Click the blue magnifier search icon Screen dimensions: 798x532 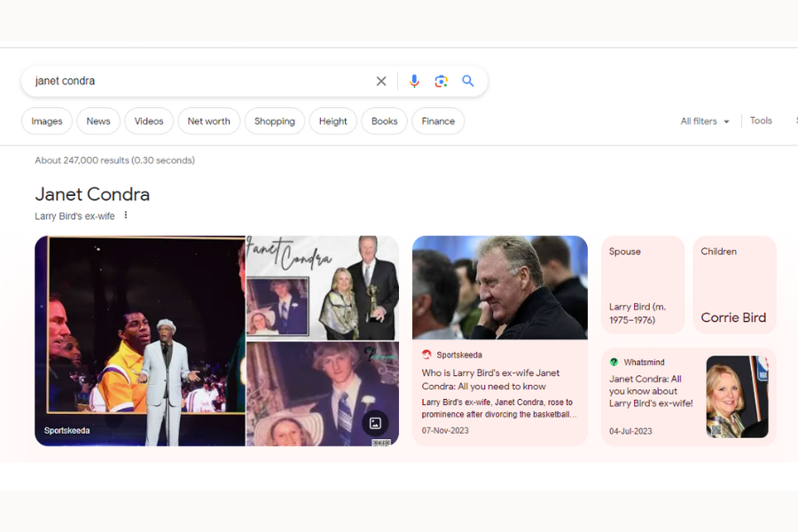467,81
